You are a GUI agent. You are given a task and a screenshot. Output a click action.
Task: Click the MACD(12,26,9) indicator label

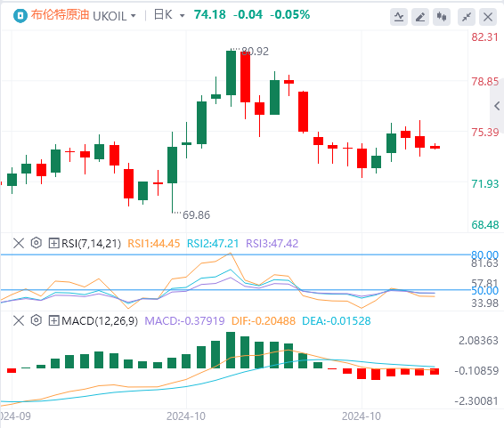(x=100, y=320)
